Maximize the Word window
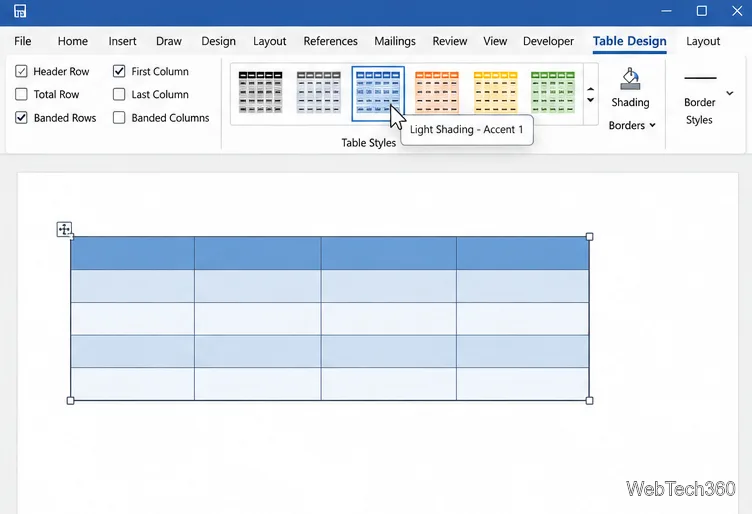The width and height of the screenshot is (752, 514). (x=702, y=11)
